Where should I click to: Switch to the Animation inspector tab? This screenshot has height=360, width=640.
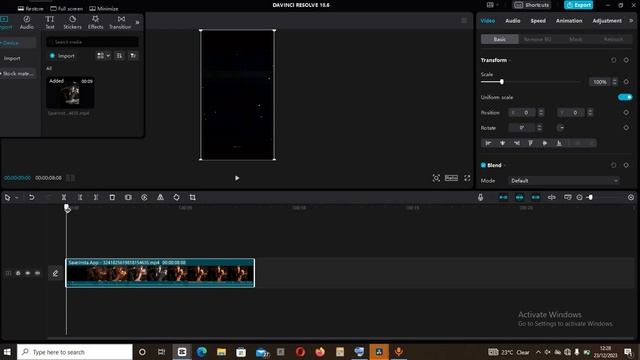click(x=569, y=21)
